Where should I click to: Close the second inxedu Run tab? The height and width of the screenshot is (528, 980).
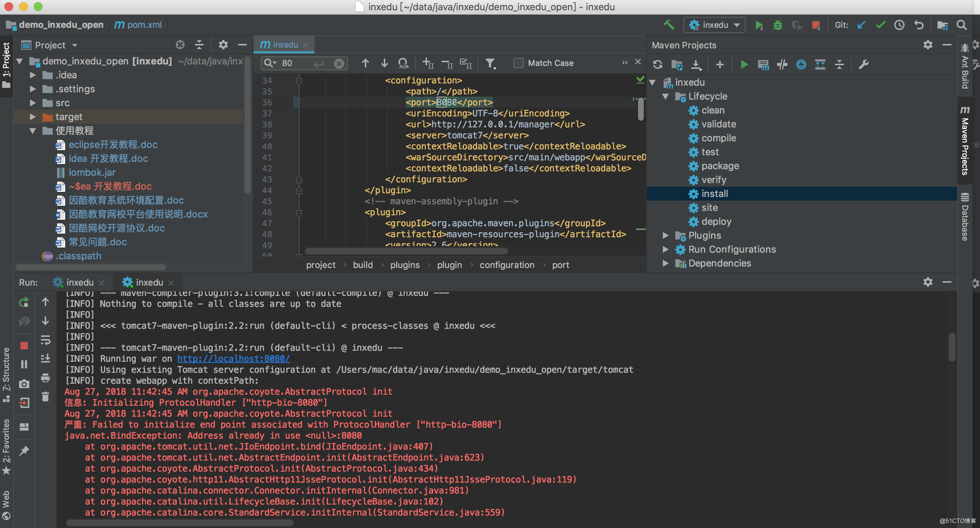click(x=171, y=283)
